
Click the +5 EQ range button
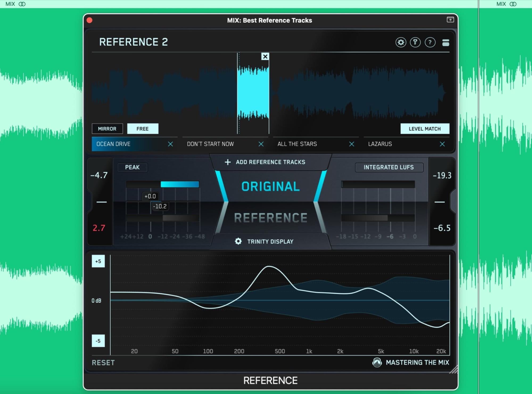(x=98, y=261)
